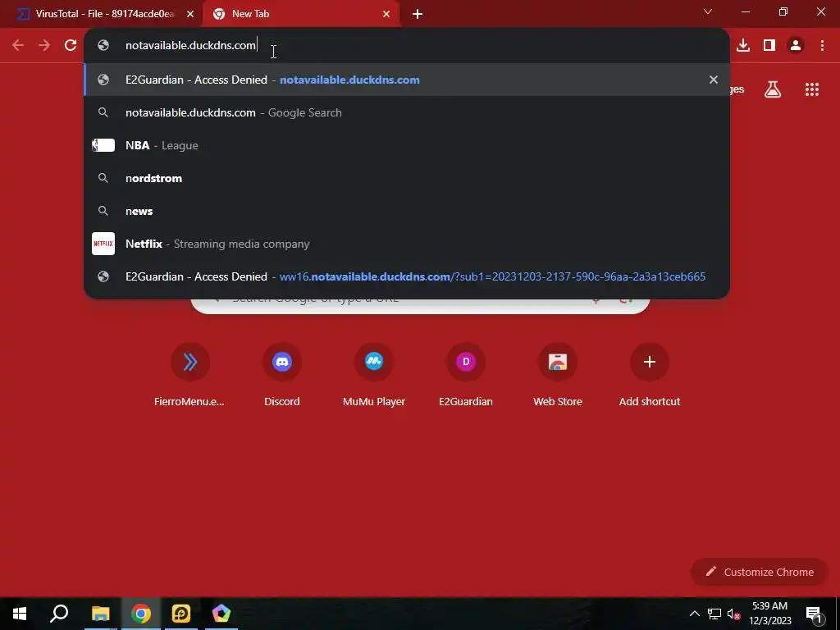Remove the E2Guardian suggestion with the X
Image resolution: width=840 pixels, height=630 pixels.
tap(714, 80)
